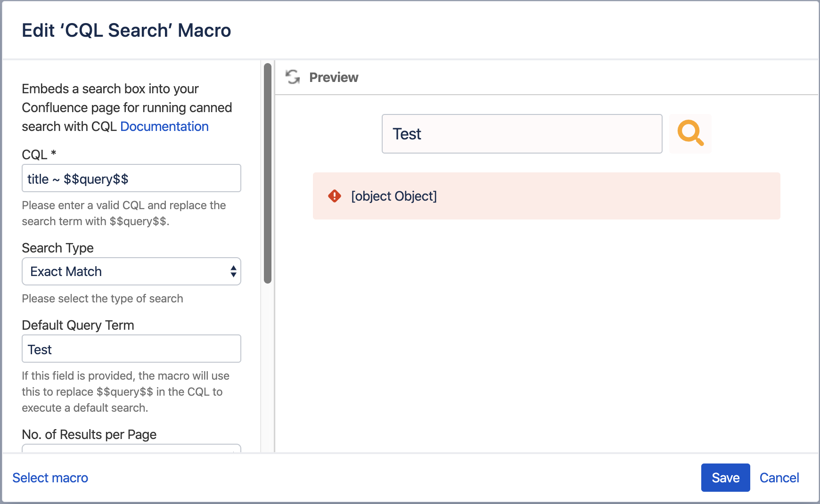Focus the CQL input with title ~ $$query$$
This screenshot has height=504, width=820.
[131, 179]
